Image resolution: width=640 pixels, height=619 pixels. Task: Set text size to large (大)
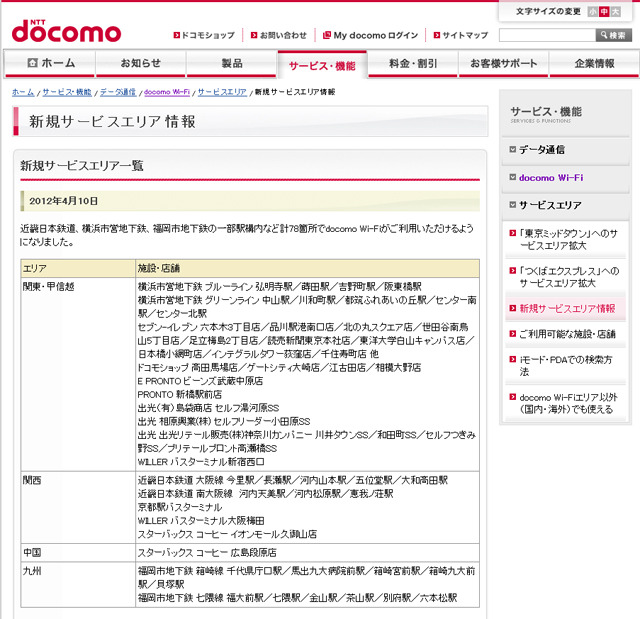coord(615,12)
